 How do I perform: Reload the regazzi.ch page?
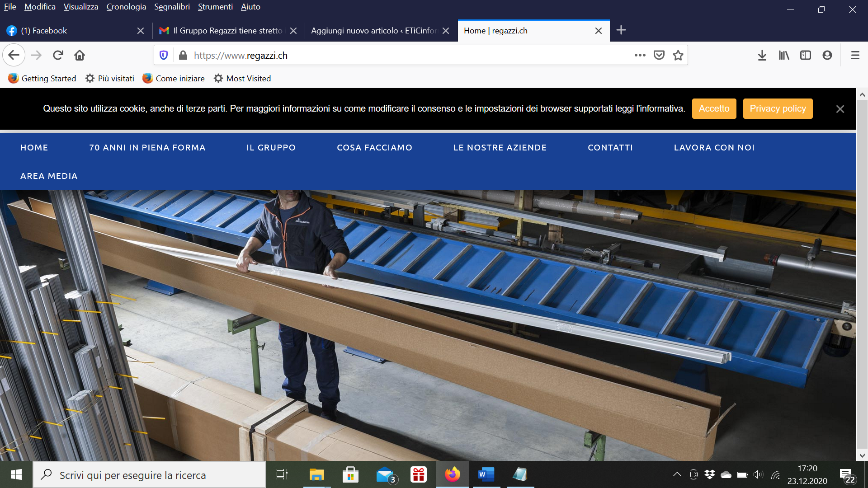click(58, 55)
